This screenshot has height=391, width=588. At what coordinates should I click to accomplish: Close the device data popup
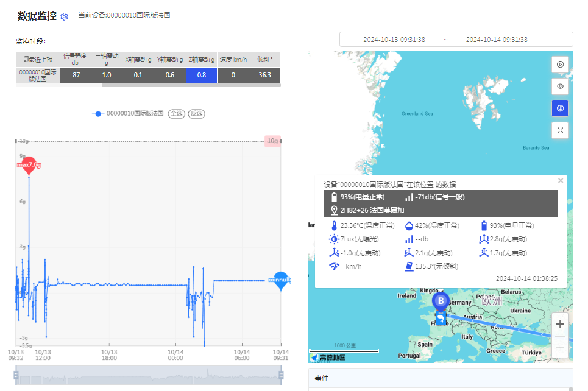tap(560, 180)
